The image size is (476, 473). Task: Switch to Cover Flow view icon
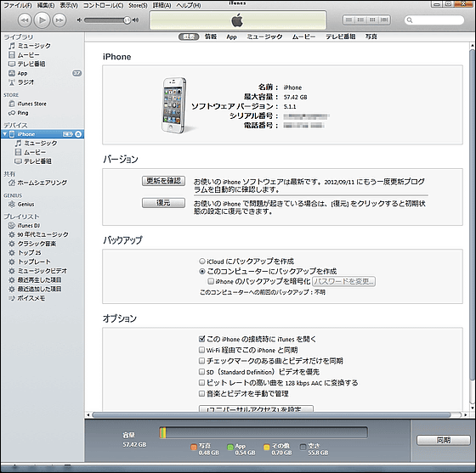384,20
